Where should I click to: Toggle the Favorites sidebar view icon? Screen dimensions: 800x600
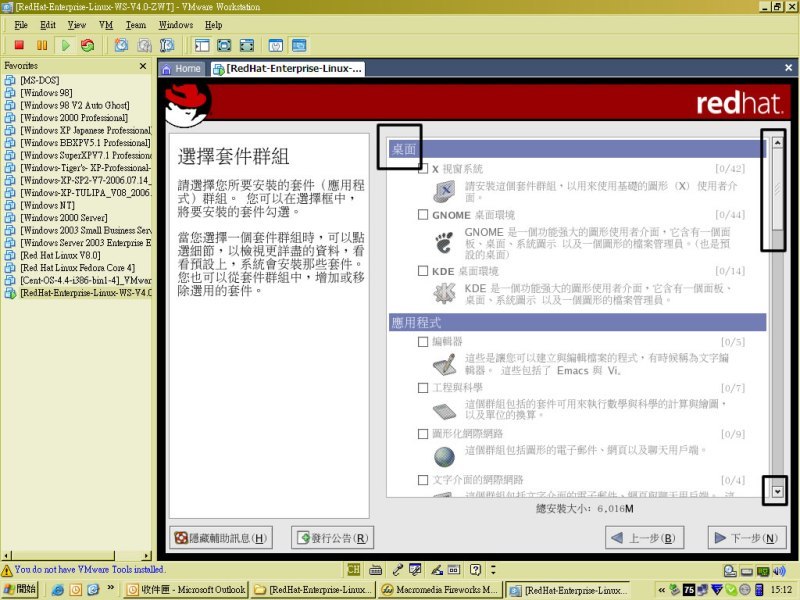click(202, 45)
